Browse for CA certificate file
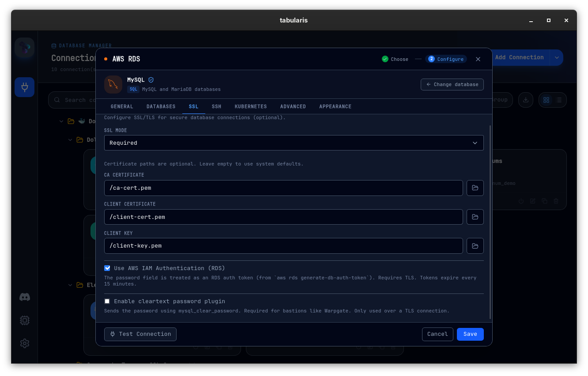The width and height of the screenshot is (588, 376). pos(475,188)
